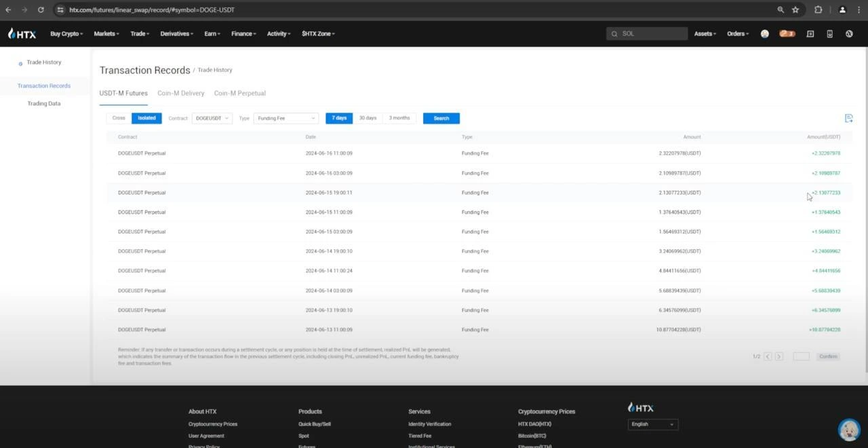Open Quick Buy/Sell footer link
The height and width of the screenshot is (448, 868).
pos(315,424)
